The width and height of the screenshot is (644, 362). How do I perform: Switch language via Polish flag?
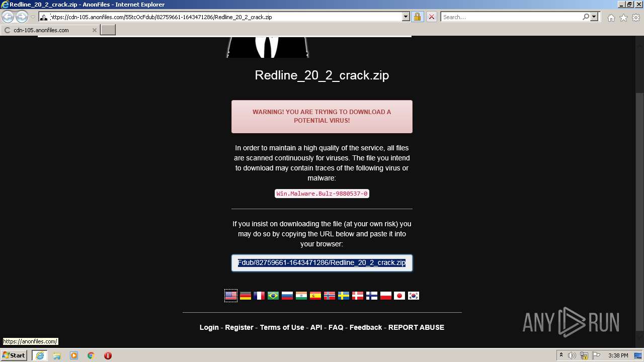click(386, 296)
